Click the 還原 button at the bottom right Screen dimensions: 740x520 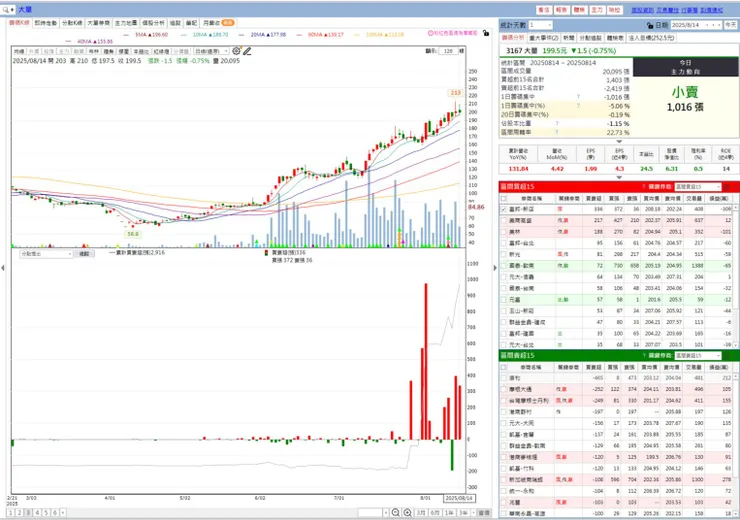[484, 512]
